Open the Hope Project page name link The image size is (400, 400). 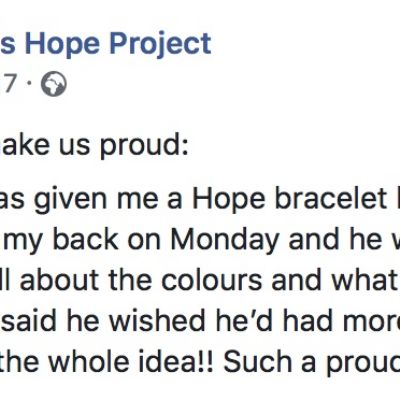point(105,45)
